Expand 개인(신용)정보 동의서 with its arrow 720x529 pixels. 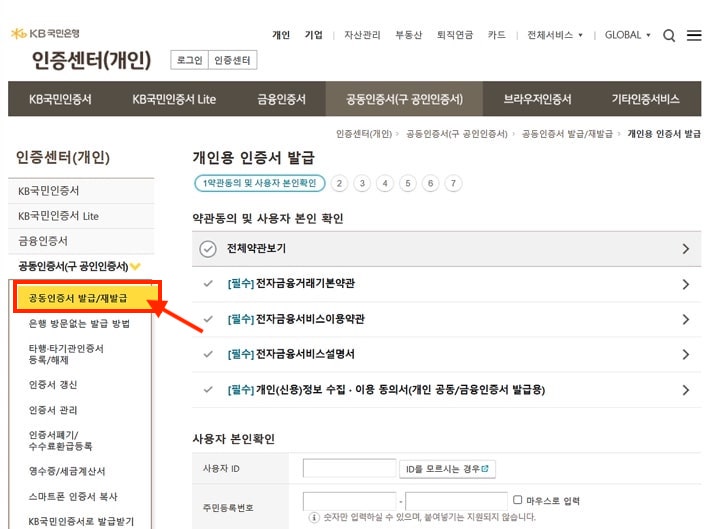pyautogui.click(x=686, y=390)
